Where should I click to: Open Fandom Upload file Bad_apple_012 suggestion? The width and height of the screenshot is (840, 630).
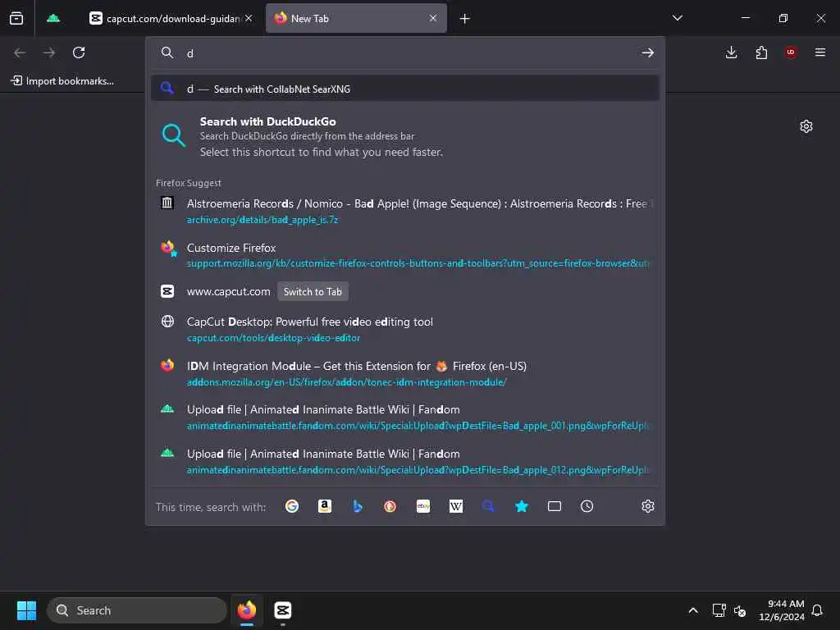click(405, 461)
